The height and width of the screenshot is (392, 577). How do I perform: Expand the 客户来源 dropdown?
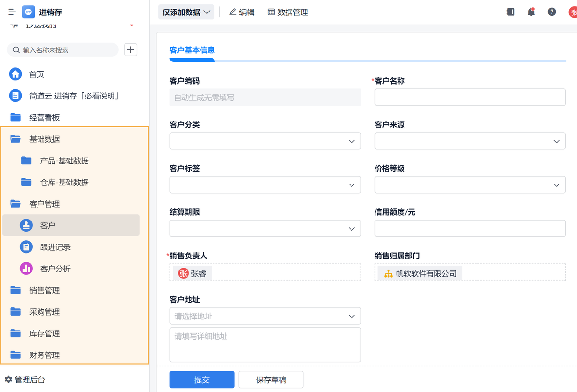(x=470, y=141)
